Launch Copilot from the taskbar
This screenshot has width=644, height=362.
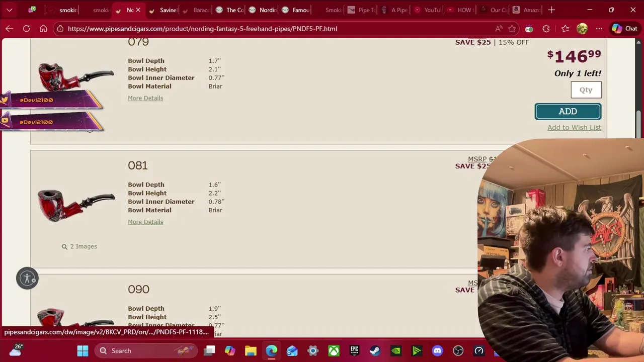click(230, 350)
